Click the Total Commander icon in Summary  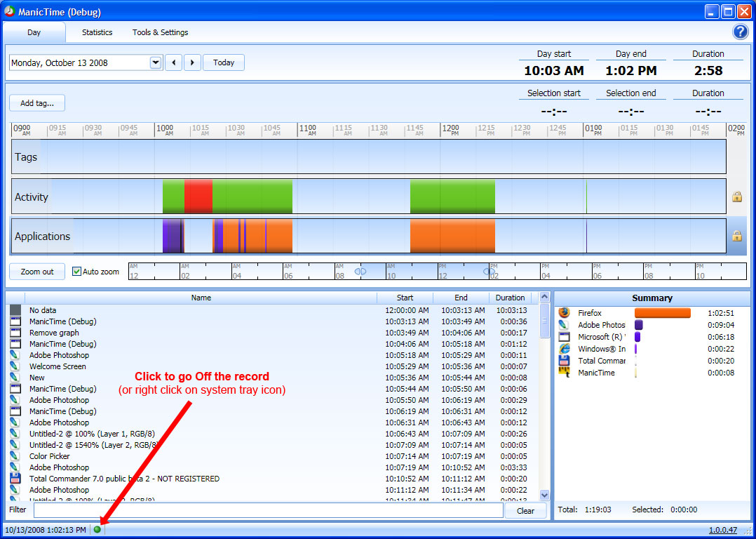(564, 361)
